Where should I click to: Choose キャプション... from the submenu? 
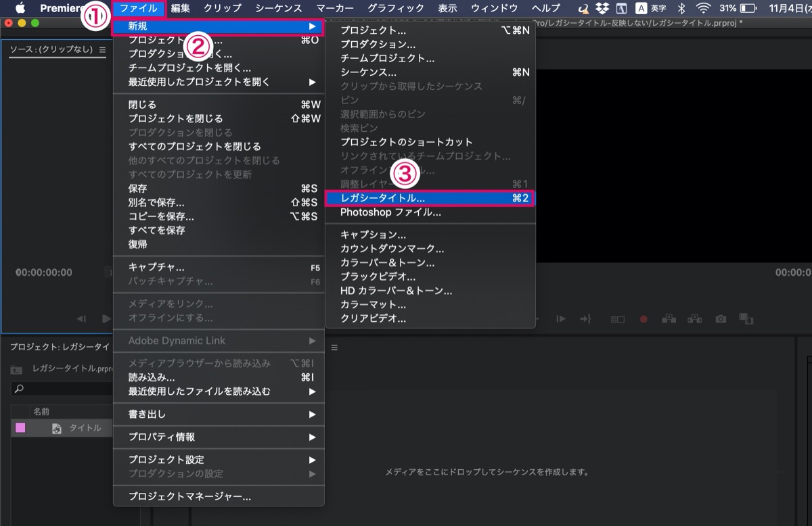click(x=430, y=235)
